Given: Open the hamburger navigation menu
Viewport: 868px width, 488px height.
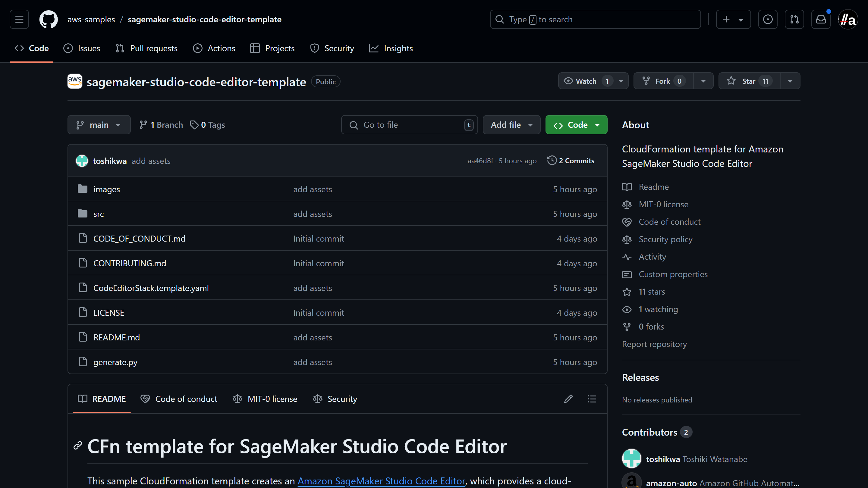Looking at the screenshot, I should click(x=19, y=19).
